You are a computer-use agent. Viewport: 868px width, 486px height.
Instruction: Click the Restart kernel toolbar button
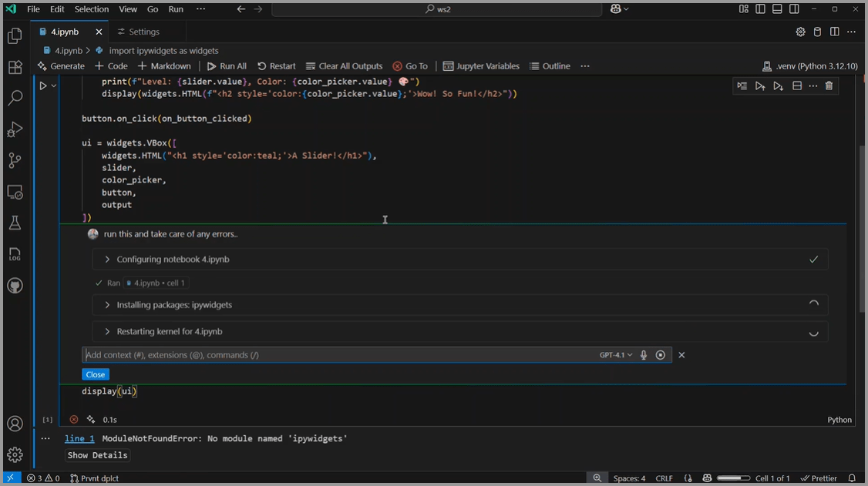(x=276, y=66)
